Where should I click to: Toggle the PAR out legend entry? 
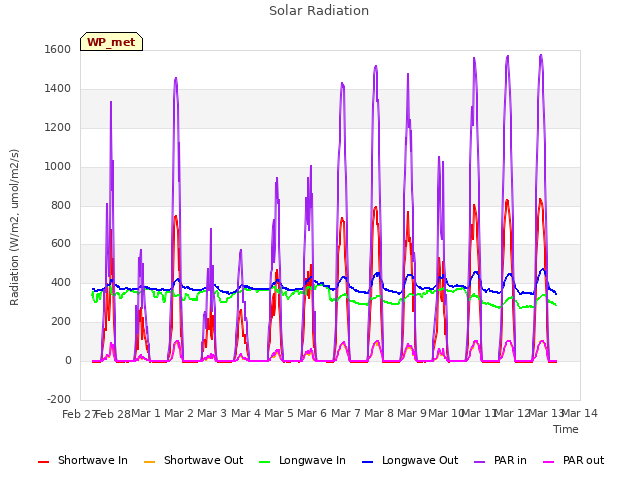(573, 460)
